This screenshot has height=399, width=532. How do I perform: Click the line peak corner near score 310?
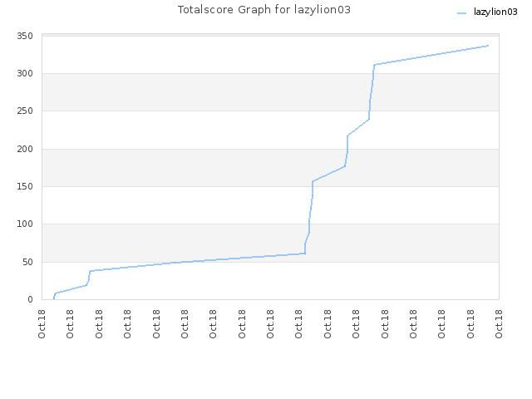(x=374, y=65)
